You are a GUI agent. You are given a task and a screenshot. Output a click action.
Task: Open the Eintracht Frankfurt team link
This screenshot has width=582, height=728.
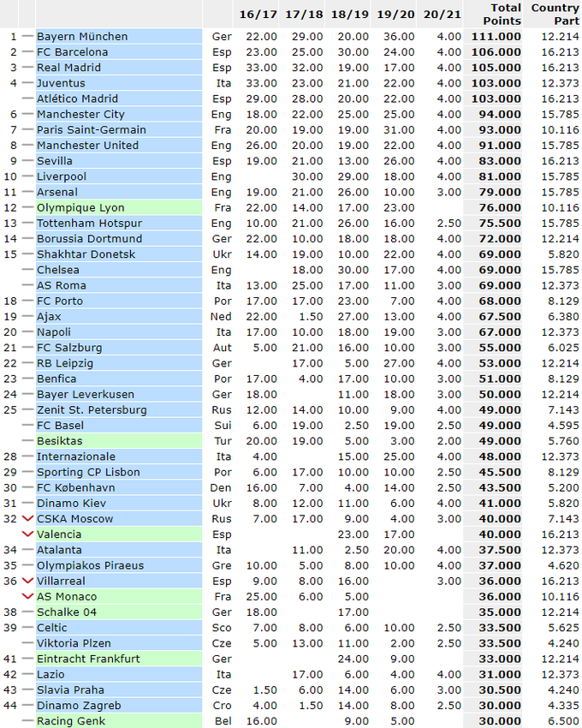(x=88, y=659)
